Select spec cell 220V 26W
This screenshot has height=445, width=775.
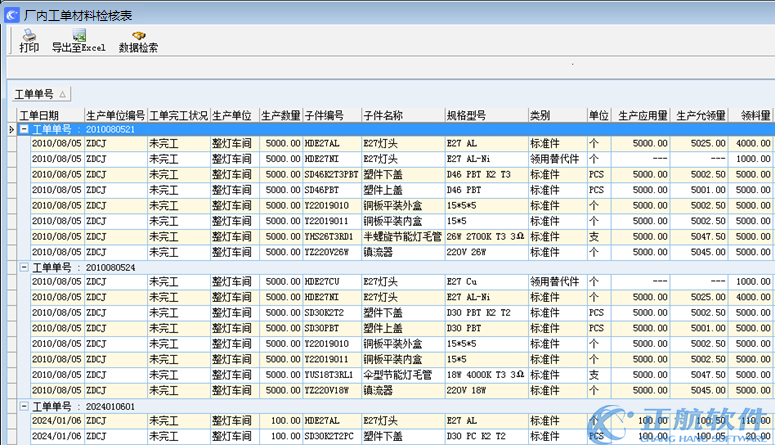click(x=486, y=252)
